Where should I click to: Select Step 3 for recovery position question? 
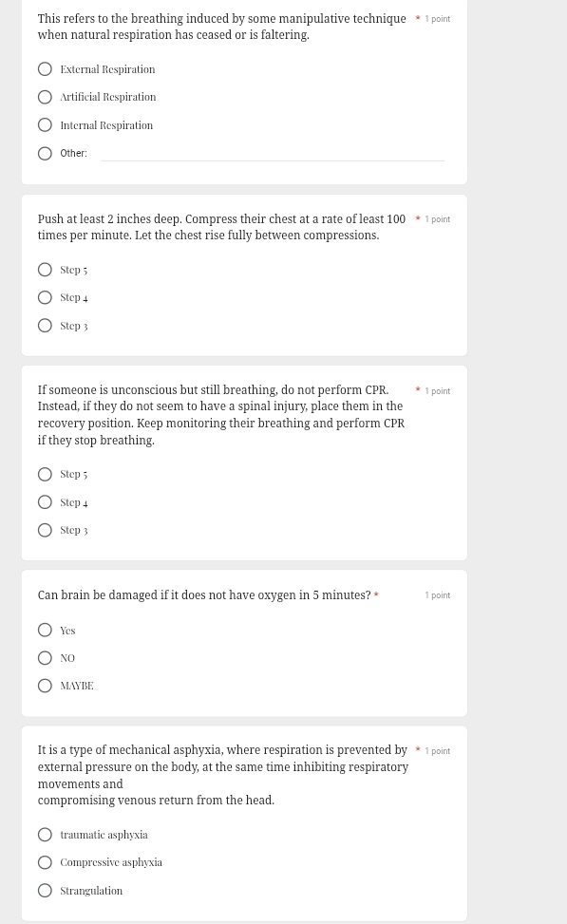pos(45,530)
